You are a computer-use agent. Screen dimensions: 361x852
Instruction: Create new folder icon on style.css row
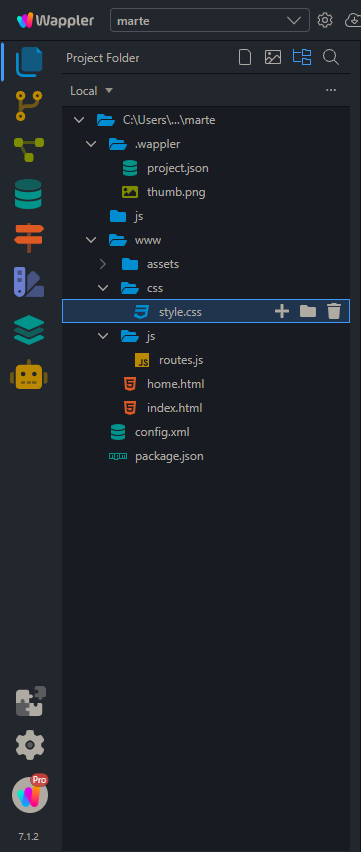click(308, 311)
